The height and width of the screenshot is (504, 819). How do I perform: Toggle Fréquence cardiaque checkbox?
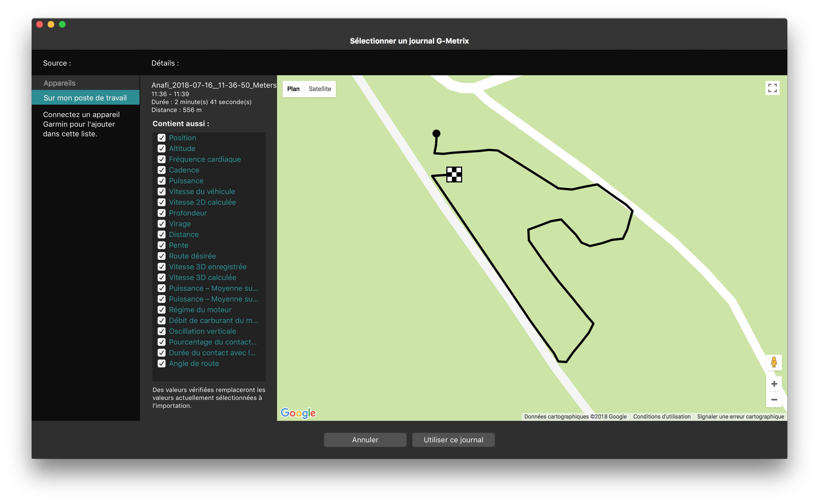pyautogui.click(x=161, y=159)
